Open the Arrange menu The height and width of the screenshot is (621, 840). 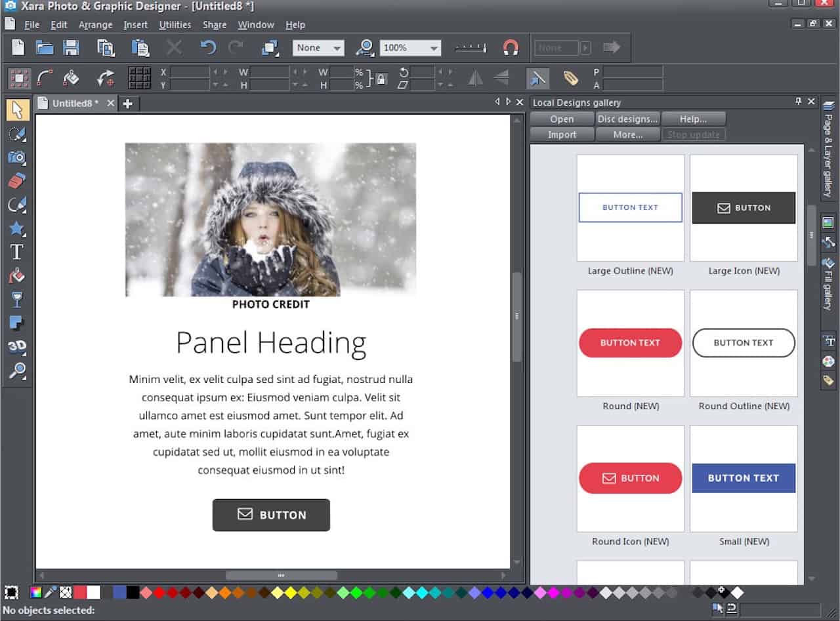coord(96,25)
